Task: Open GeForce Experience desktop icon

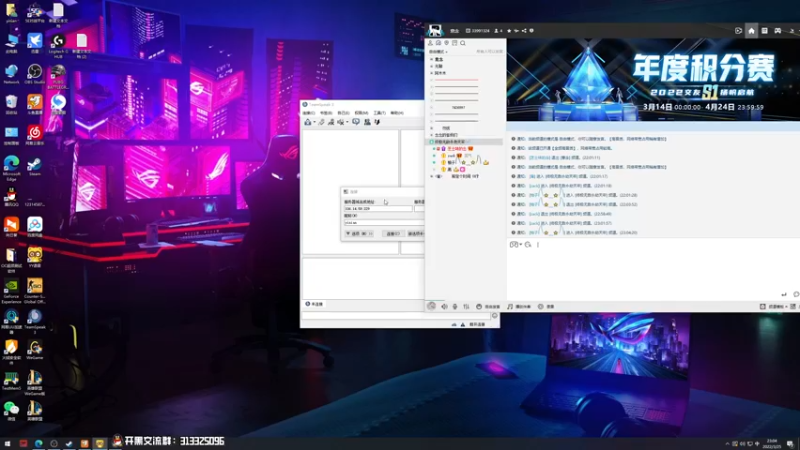Action: [x=11, y=290]
